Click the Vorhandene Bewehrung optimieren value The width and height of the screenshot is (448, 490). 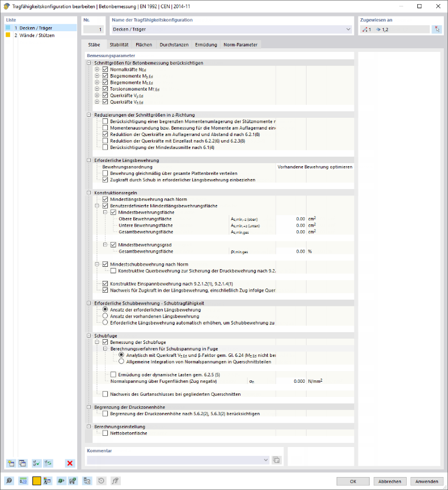click(x=315, y=167)
